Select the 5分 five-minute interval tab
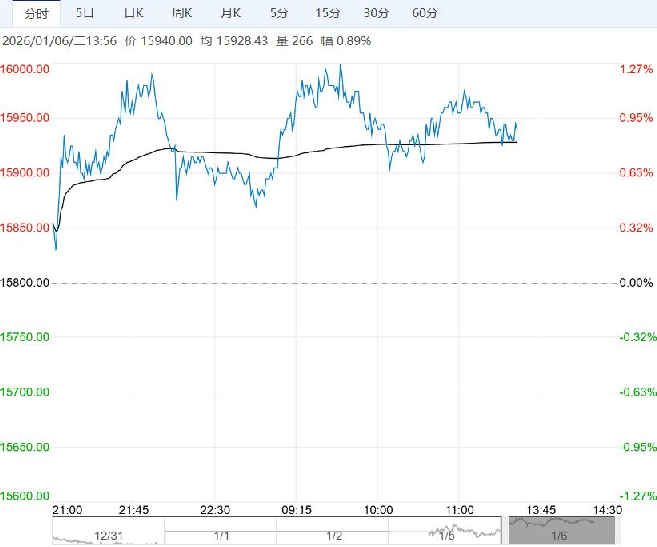The width and height of the screenshot is (657, 547). (278, 13)
